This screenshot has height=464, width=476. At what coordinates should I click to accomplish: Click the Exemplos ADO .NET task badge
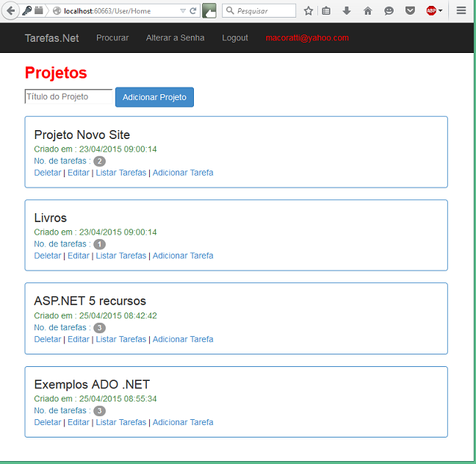(99, 411)
